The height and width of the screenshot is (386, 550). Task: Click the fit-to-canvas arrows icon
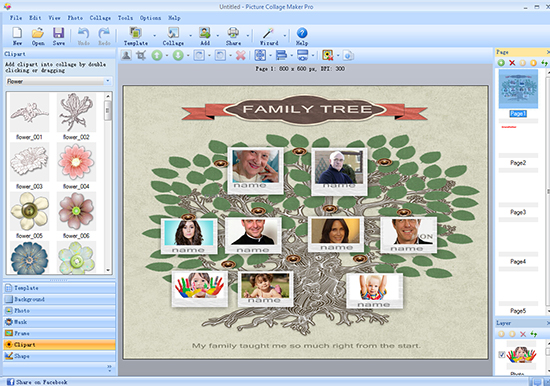click(260, 55)
